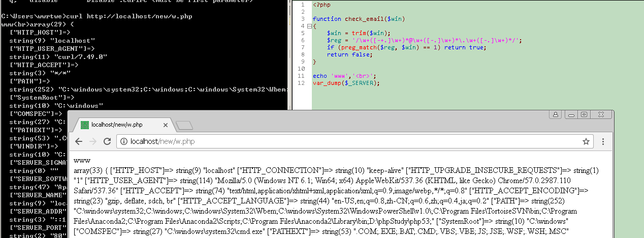The image size is (644, 238).
Task: Click '["COMSPEC"]=>' in terminal output
Action: point(36,113)
